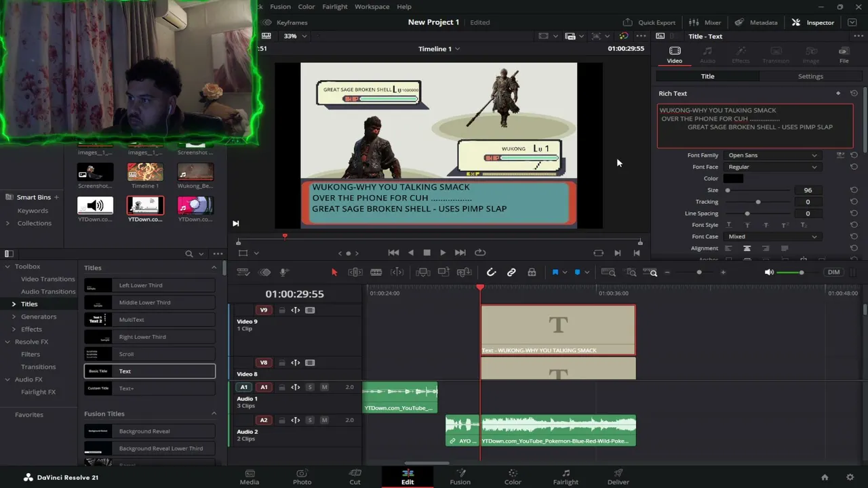Open the Font Face dropdown
868x488 pixels.
[772, 167]
